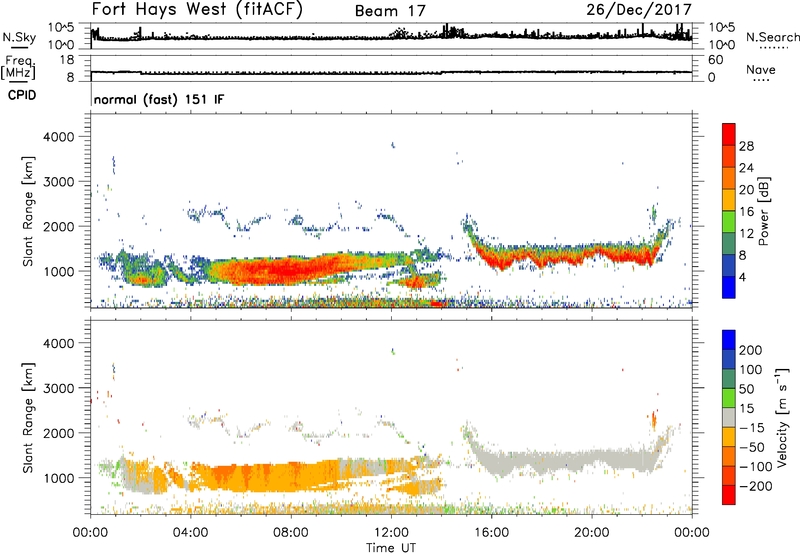Click the '28' tick on Power colorbar

tap(746, 146)
